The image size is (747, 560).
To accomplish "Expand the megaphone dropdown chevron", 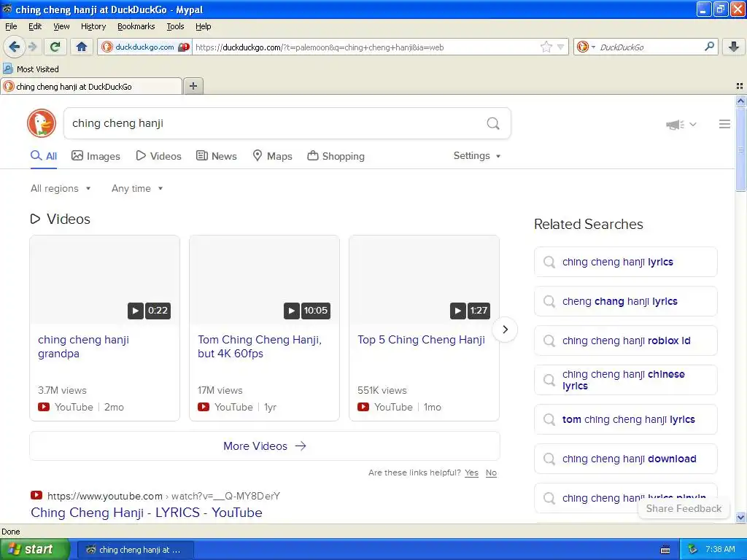I will (x=693, y=124).
